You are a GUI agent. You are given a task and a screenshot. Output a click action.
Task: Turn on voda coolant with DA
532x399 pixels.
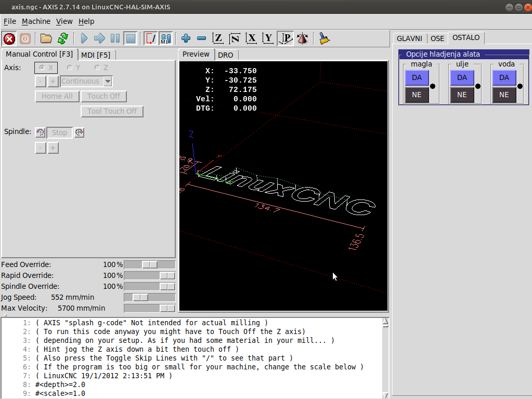tap(504, 77)
